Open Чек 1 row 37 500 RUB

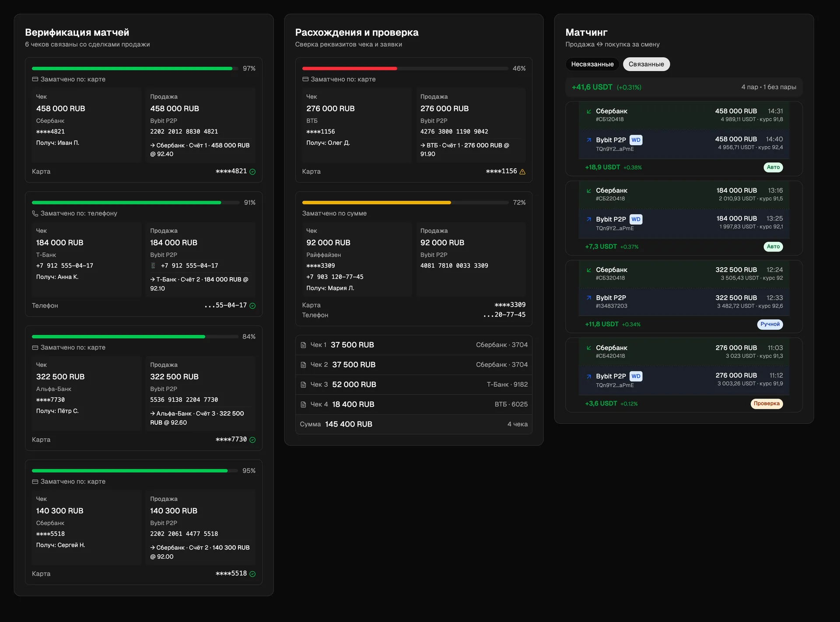[414, 345]
